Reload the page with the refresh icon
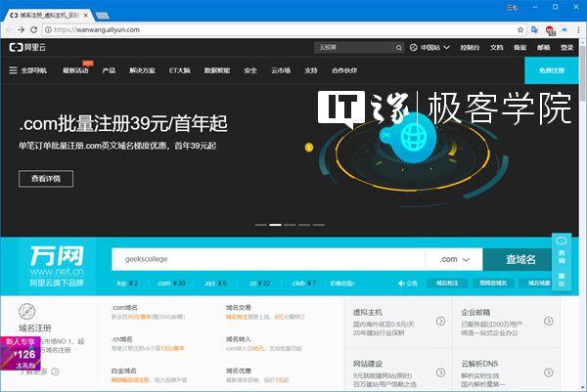587x392 pixels. [34, 30]
